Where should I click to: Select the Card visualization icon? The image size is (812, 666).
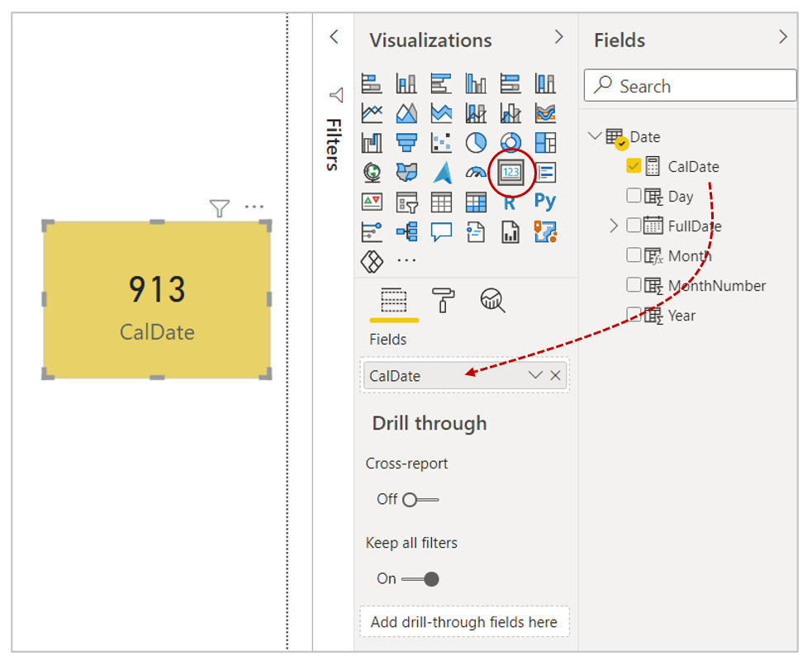point(510,172)
